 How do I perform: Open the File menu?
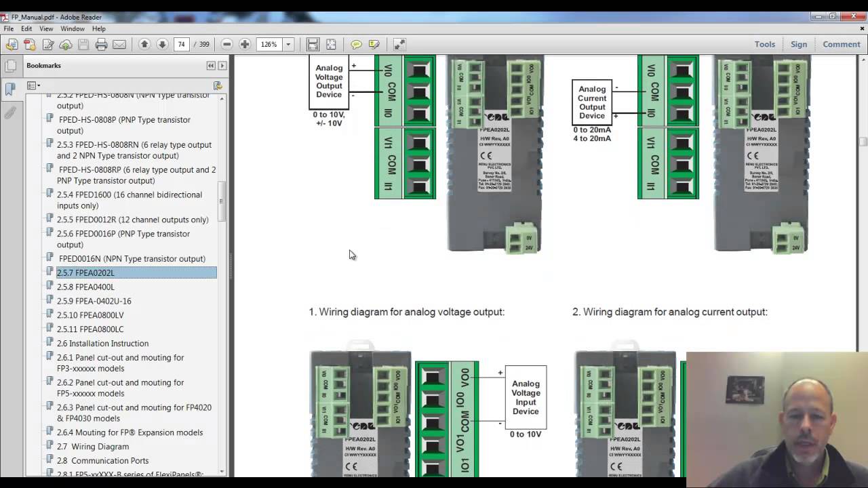pyautogui.click(x=9, y=28)
